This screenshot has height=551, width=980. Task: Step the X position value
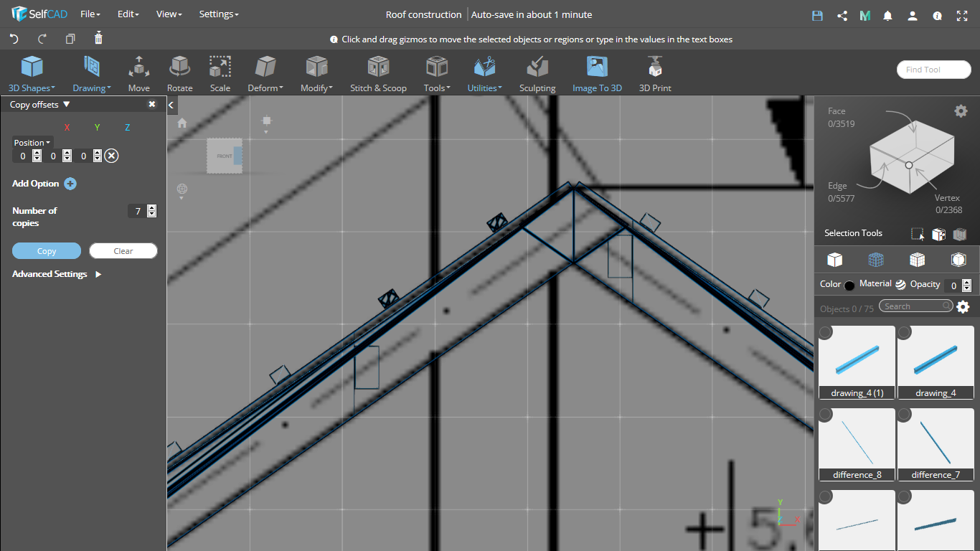pos(37,156)
